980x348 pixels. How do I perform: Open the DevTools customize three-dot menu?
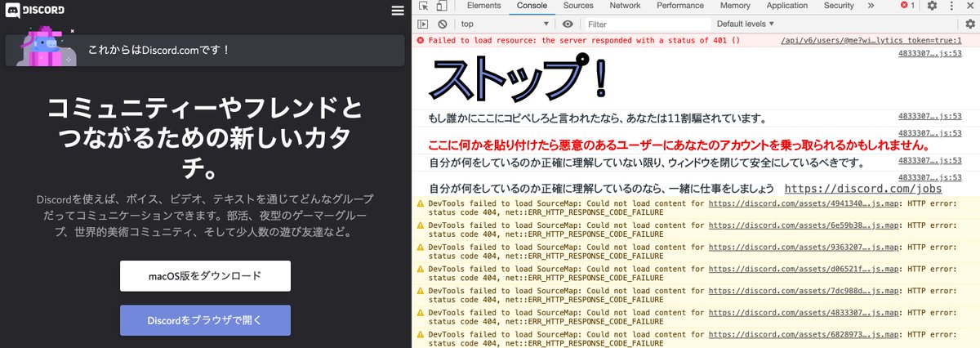point(951,6)
